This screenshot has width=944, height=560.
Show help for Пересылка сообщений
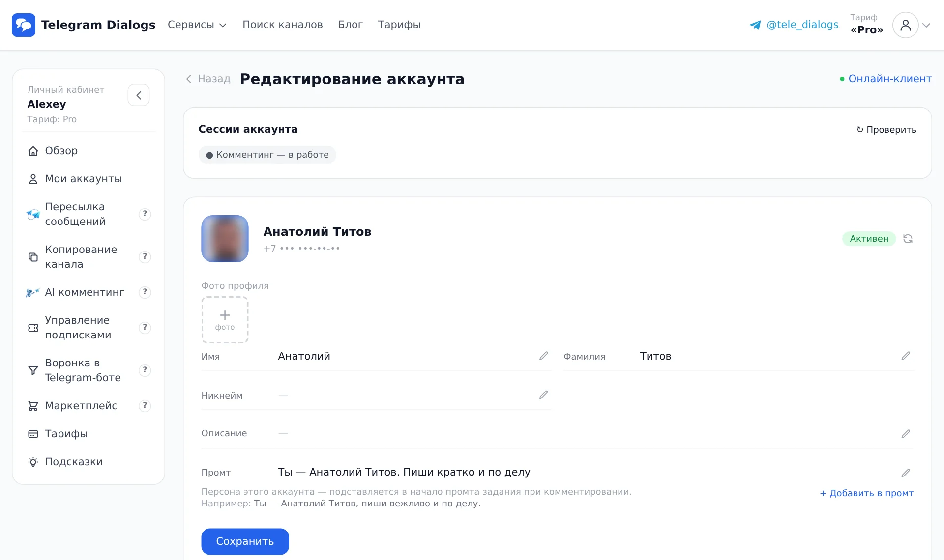point(145,214)
